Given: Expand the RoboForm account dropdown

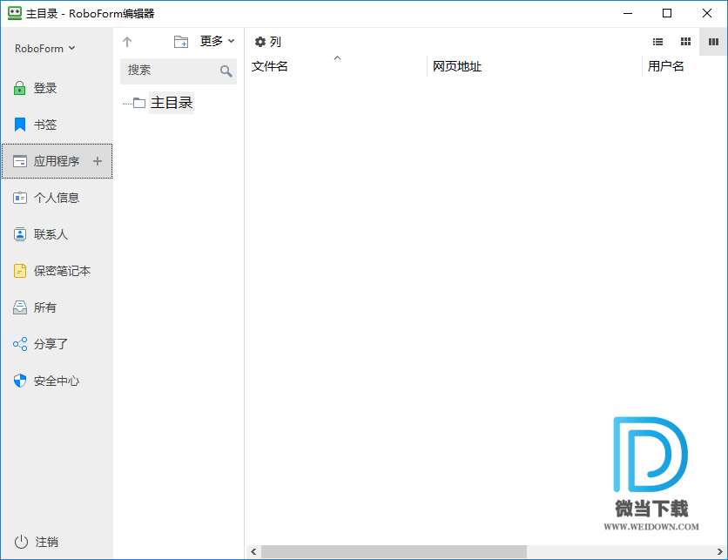Looking at the screenshot, I should coord(45,48).
